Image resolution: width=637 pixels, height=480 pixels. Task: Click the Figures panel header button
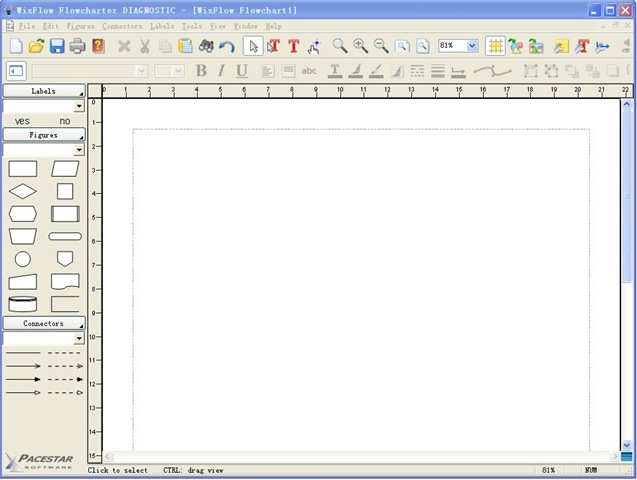44,135
